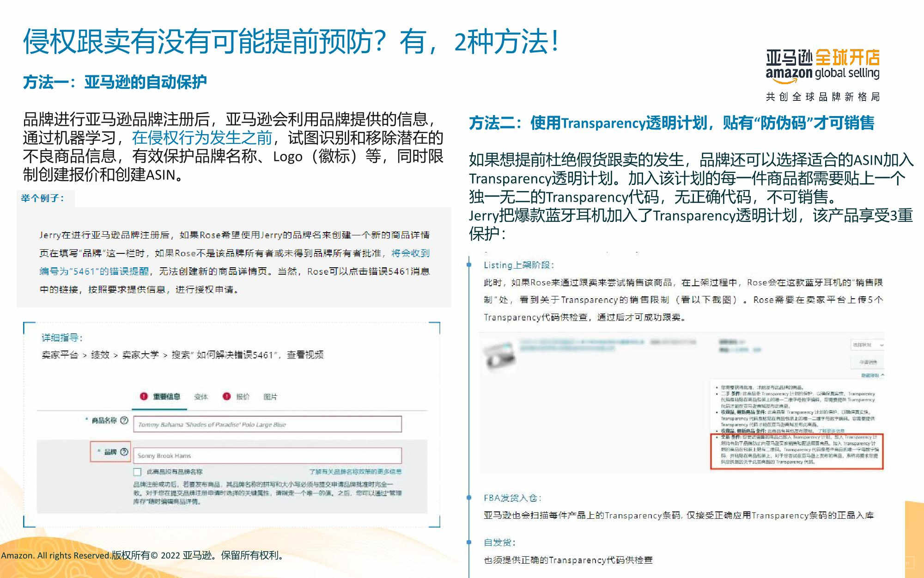Click 卖家大学 in the guidance path

140,355
